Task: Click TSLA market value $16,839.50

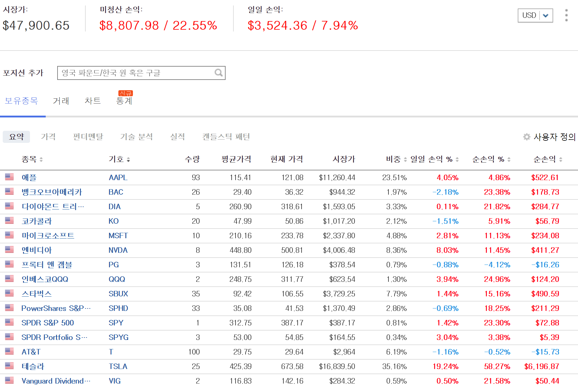Action: 337,366
